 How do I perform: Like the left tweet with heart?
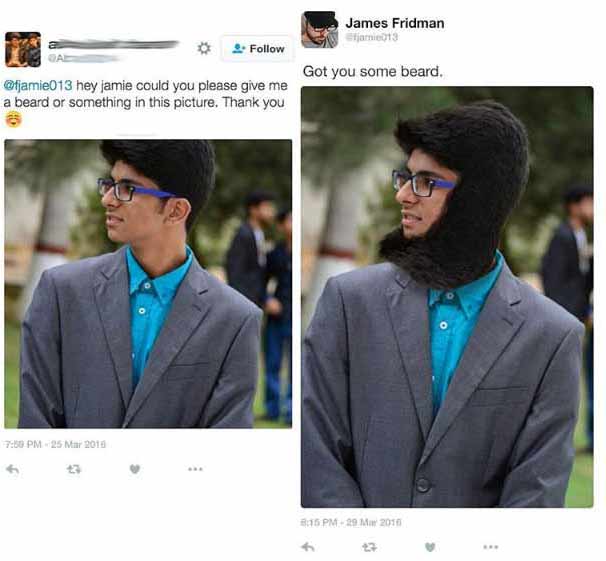click(134, 469)
